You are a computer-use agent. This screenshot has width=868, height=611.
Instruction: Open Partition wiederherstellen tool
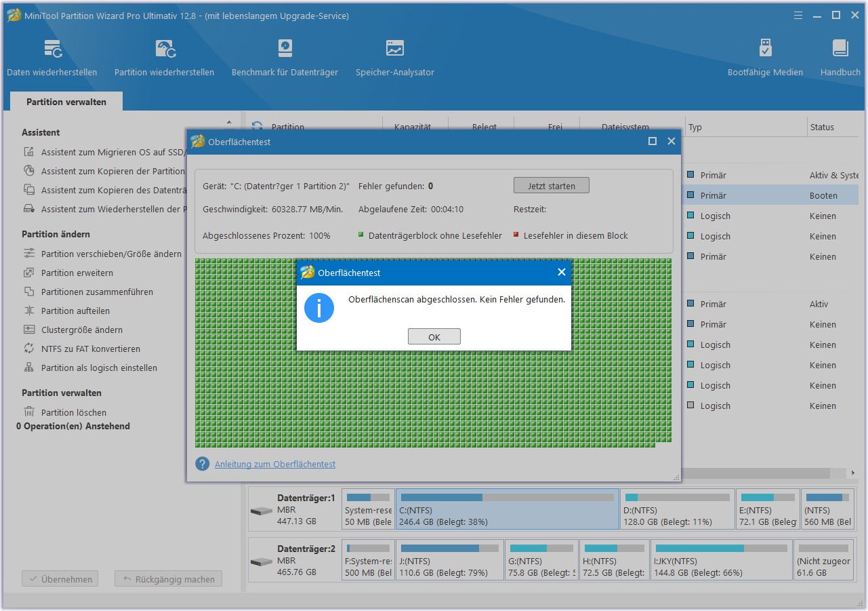(x=165, y=58)
